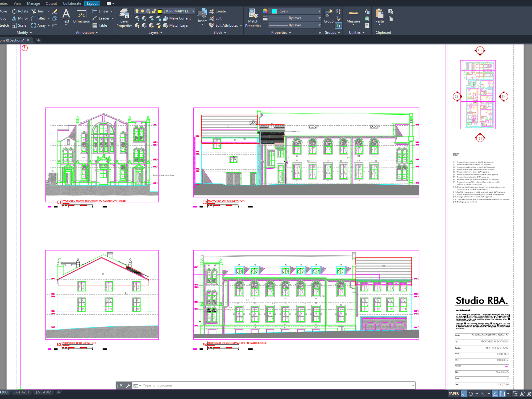Open the Edit Attributes tool
Screen dimensions: 532x399
pos(225,25)
